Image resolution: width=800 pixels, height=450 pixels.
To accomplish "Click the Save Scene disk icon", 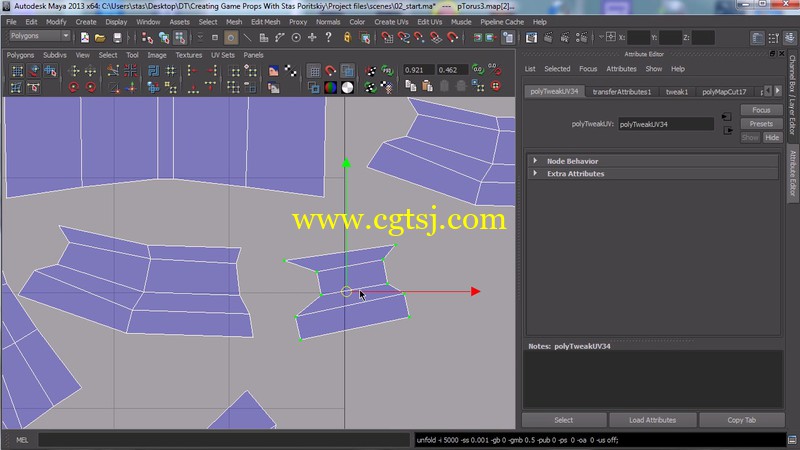I will 117,37.
